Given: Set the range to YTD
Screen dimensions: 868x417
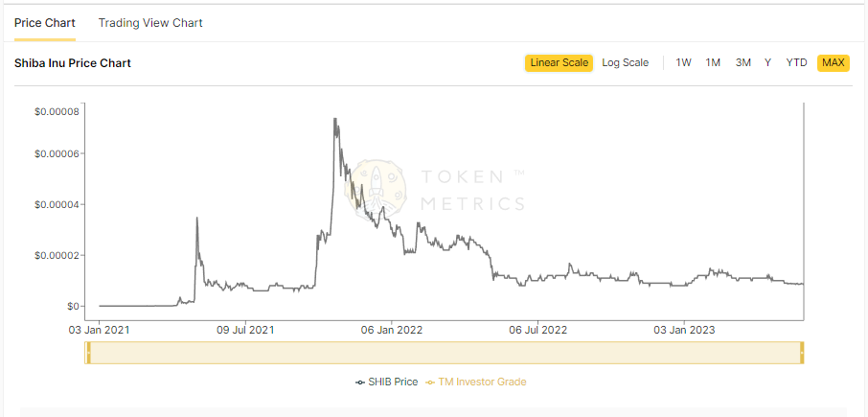Looking at the screenshot, I should (x=796, y=63).
